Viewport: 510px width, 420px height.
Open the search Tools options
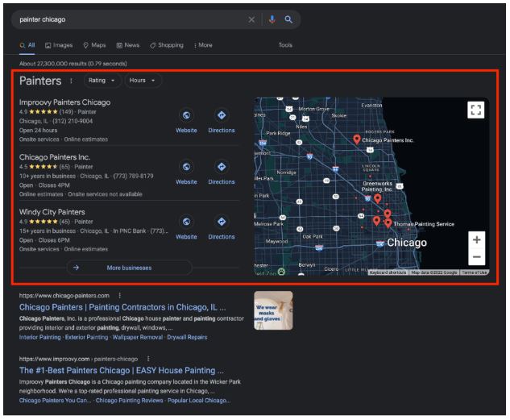tap(285, 45)
